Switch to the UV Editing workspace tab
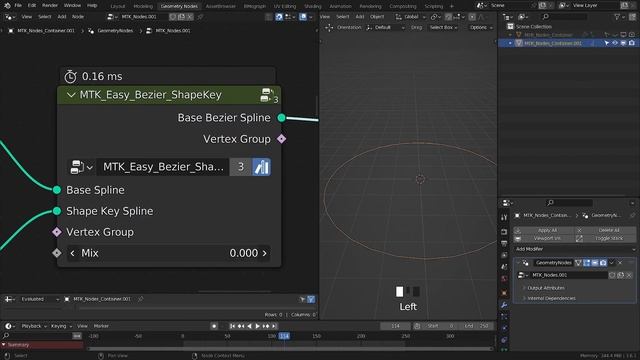 tap(284, 6)
